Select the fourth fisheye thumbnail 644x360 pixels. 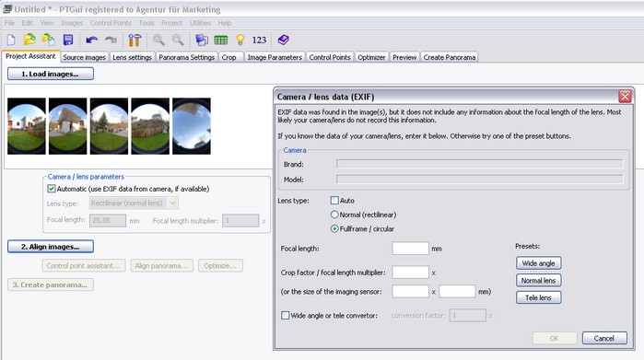point(150,126)
